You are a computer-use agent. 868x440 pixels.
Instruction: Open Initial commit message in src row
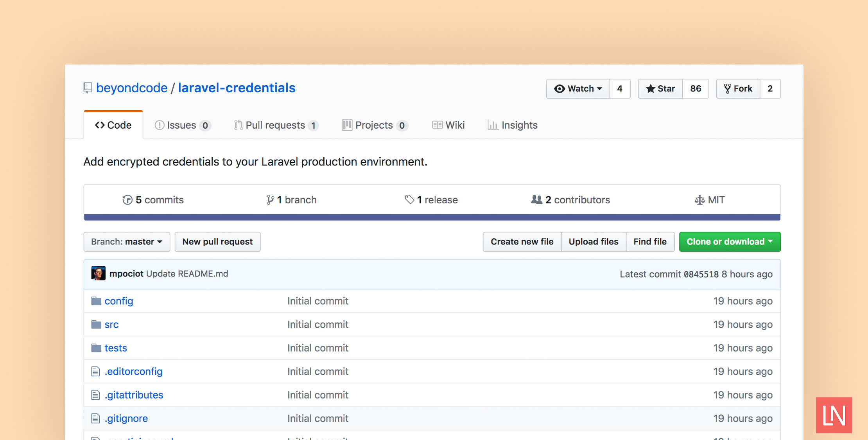click(318, 324)
